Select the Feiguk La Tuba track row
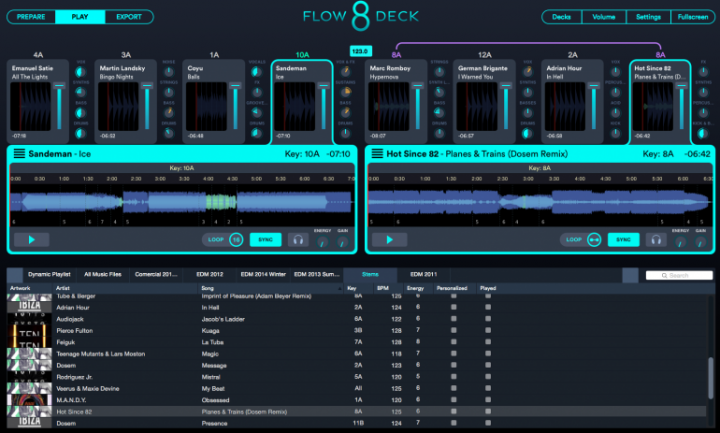 click(356, 342)
